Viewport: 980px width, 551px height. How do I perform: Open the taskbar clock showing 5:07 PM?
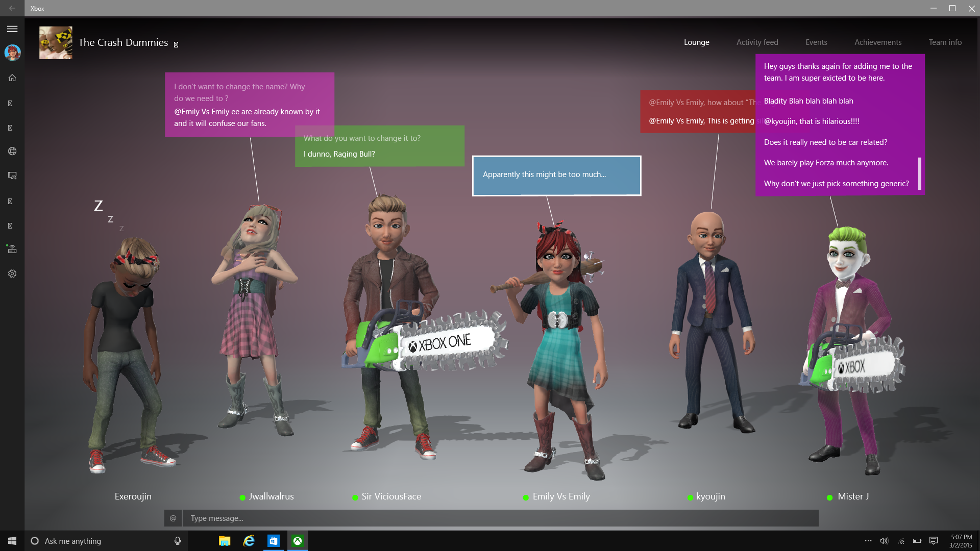click(x=961, y=541)
